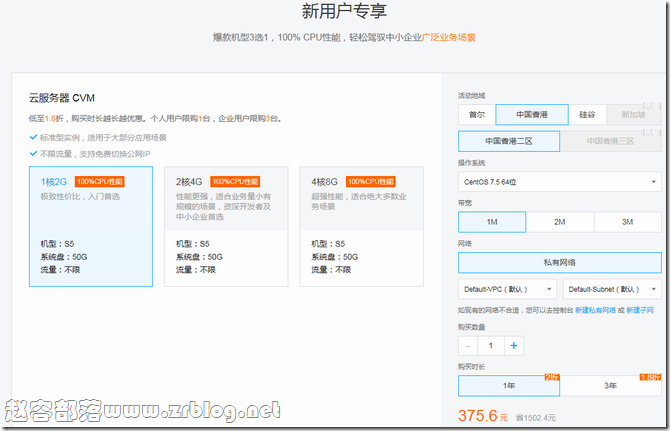Click the 云服务器 CVM heading

[62, 98]
